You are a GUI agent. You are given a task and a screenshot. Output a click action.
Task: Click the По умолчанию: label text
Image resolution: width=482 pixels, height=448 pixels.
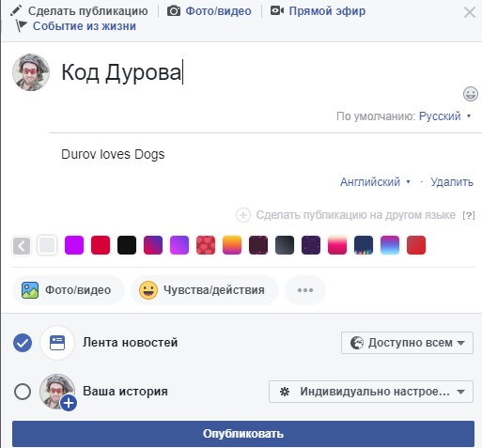pos(376,116)
